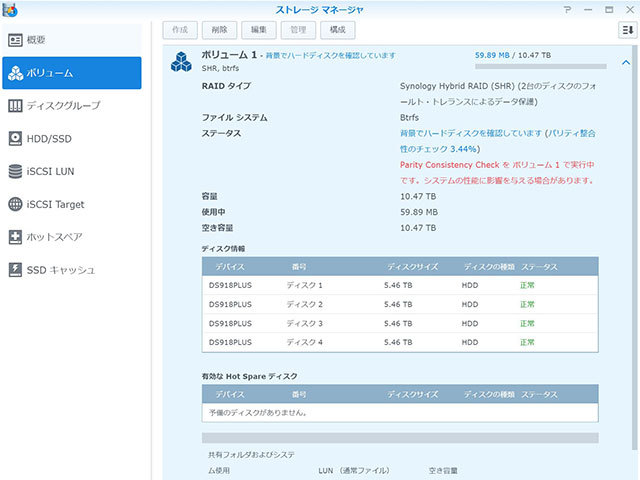
Task: Click the ホットスペア plus icon
Action: click(16, 237)
